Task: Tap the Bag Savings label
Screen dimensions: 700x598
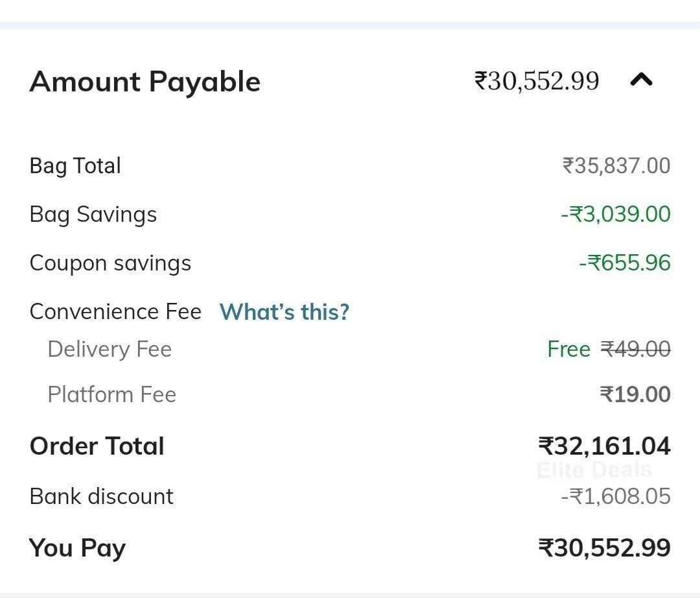Action: [x=93, y=215]
